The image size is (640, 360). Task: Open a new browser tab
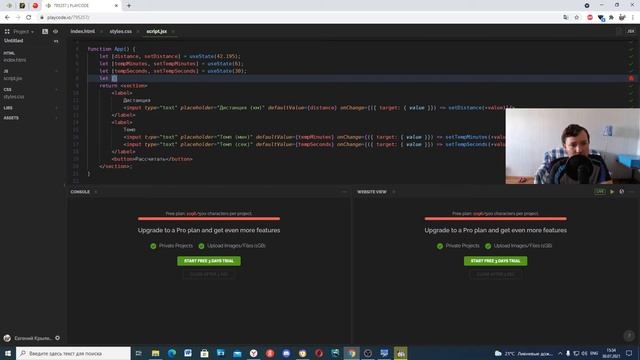coord(129,6)
